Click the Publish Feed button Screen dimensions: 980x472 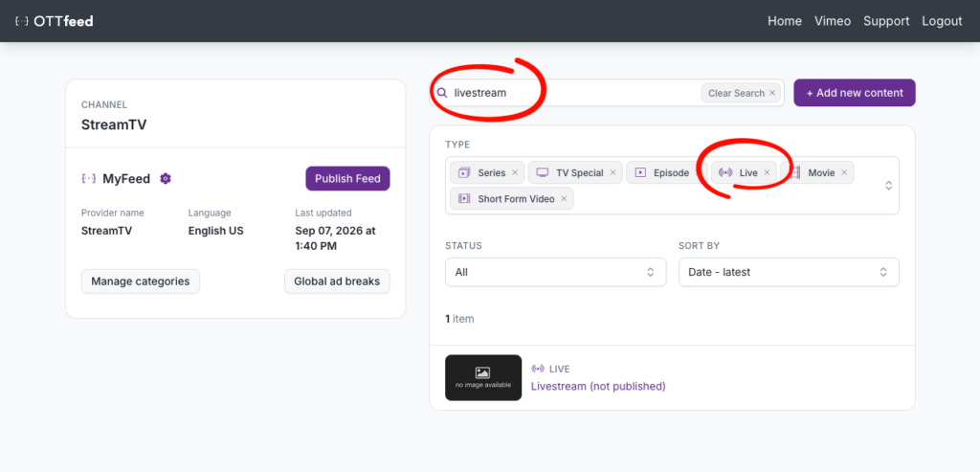347,179
